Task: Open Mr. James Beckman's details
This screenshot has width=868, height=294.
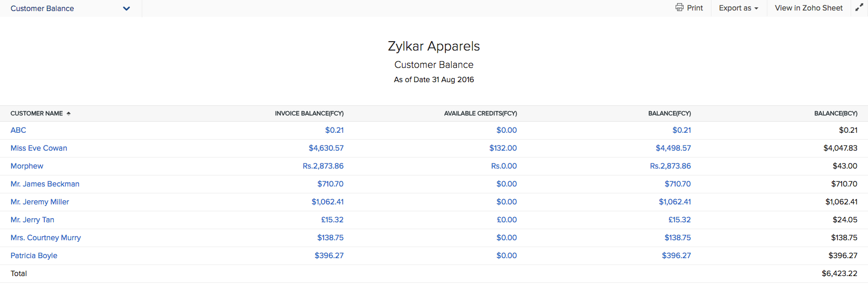Action: 45,184
